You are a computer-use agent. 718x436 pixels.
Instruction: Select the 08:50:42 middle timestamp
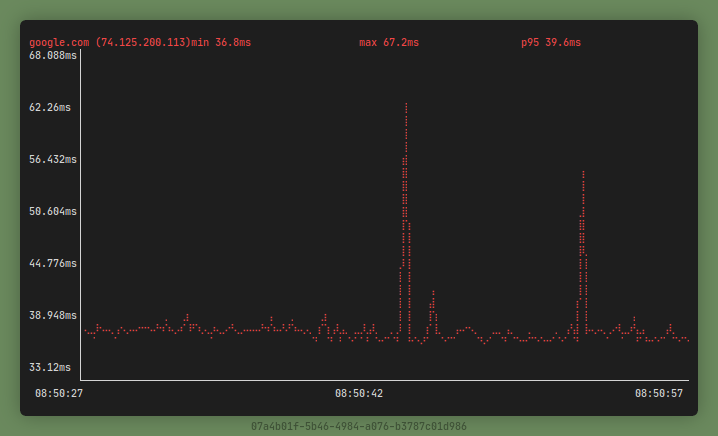359,394
